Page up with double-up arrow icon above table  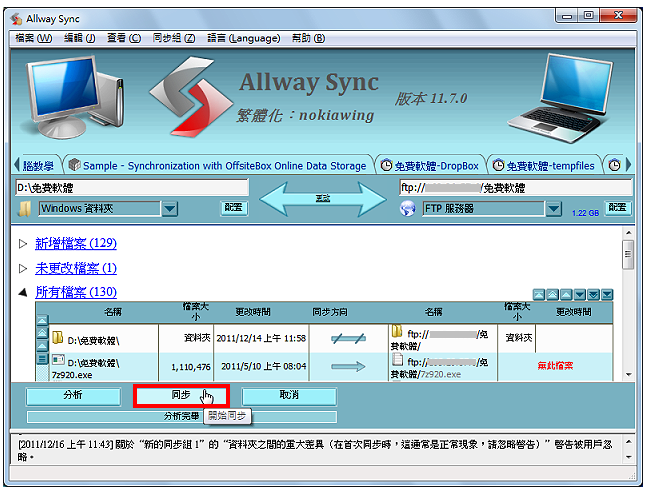click(x=552, y=295)
